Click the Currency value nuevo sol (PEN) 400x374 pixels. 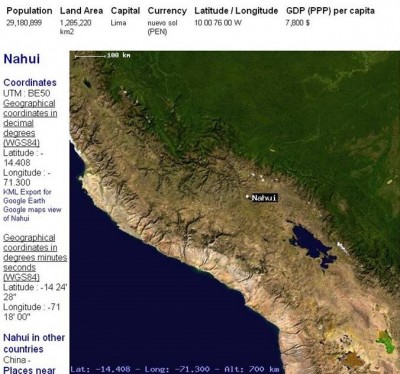[x=162, y=27]
